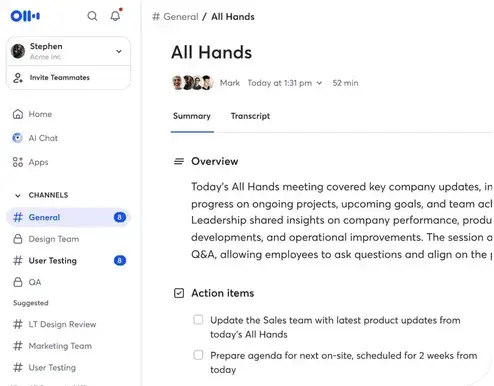Click the AI Chat icon
Screen dimensions: 494x386
(x=17, y=138)
